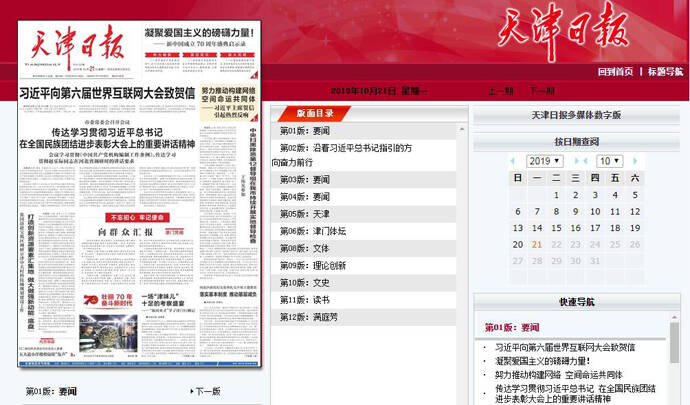Viewport: 690px width, 405px height.
Task: Open the year 2019 dropdown
Action: point(544,161)
